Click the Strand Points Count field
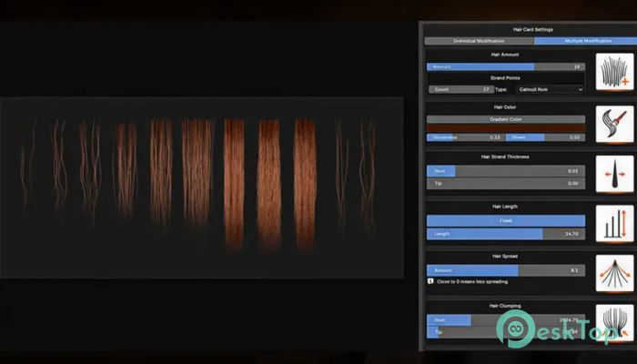Screen dimensions: 637x364 (461, 89)
